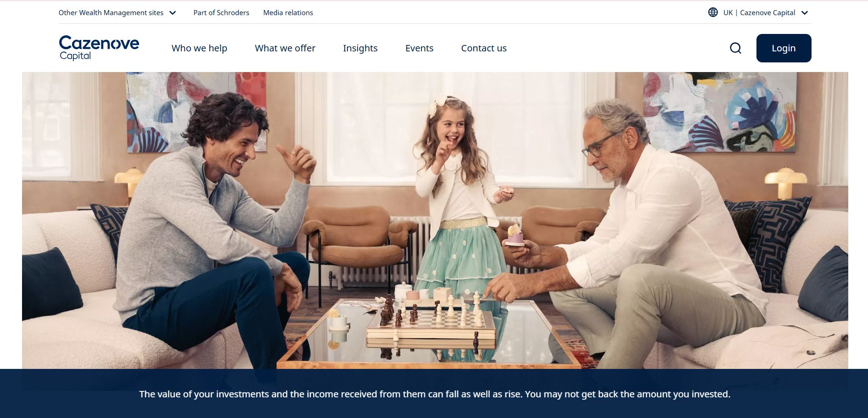Click the hero image of chess players
868x418 pixels.
[435, 220]
